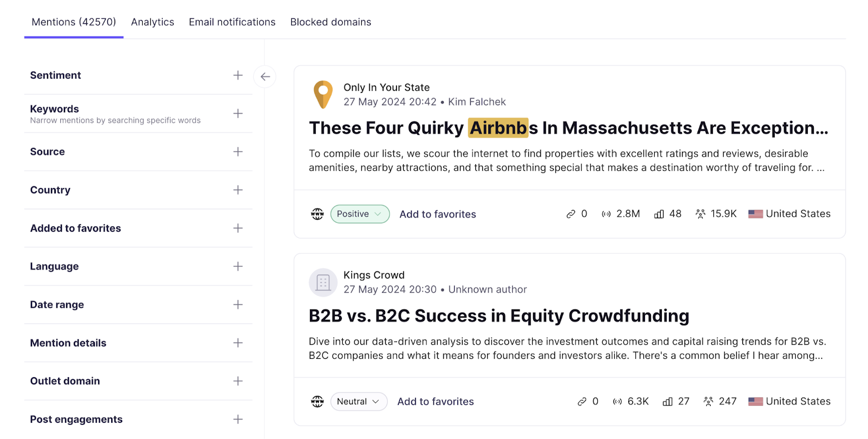Click the globe icon on the Kings Crowd mention

(x=317, y=401)
